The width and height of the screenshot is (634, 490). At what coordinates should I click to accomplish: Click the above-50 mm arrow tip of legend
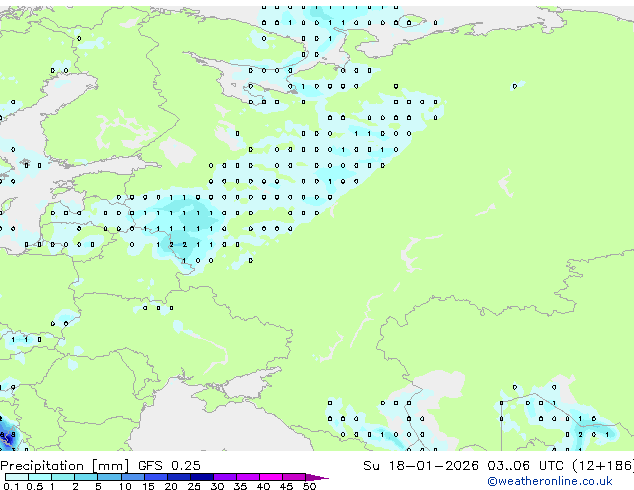click(317, 477)
